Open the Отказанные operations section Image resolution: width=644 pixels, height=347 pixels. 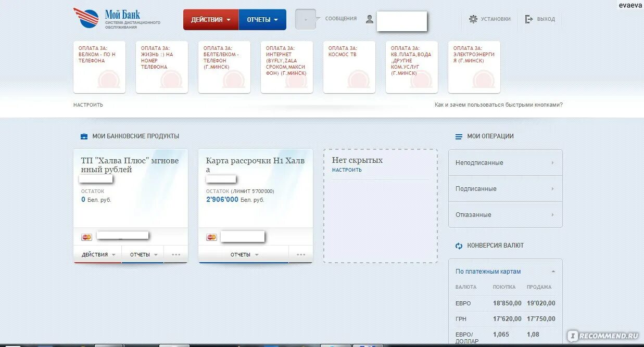pos(504,214)
